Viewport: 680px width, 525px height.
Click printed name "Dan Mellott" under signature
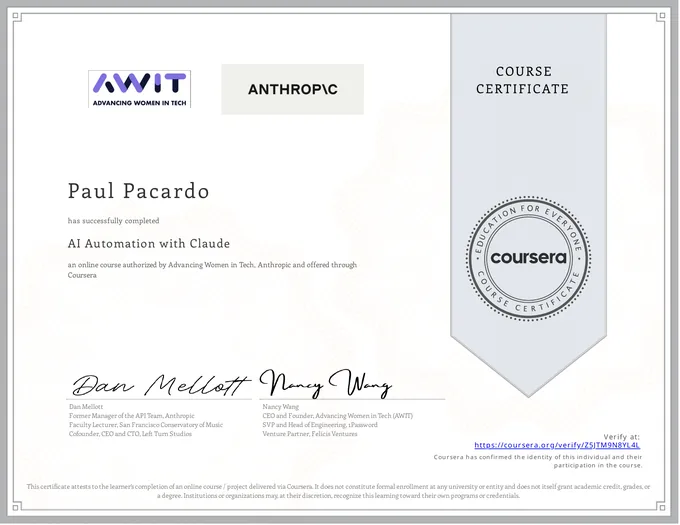(x=86, y=407)
